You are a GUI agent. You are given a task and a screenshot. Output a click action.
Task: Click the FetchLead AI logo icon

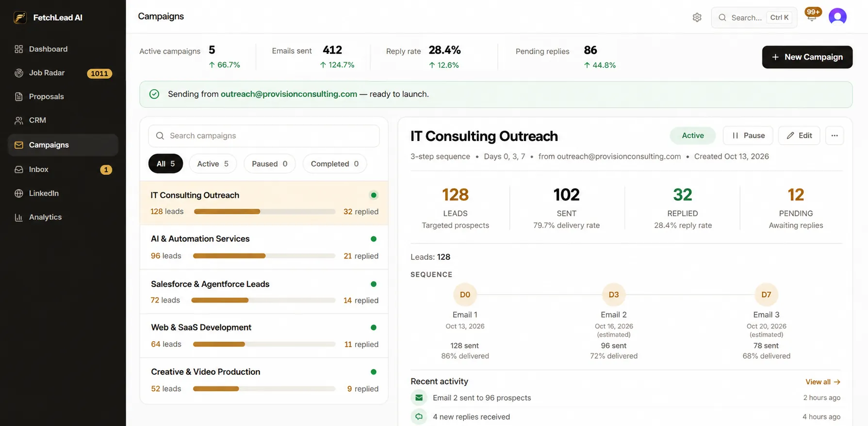[x=20, y=17]
